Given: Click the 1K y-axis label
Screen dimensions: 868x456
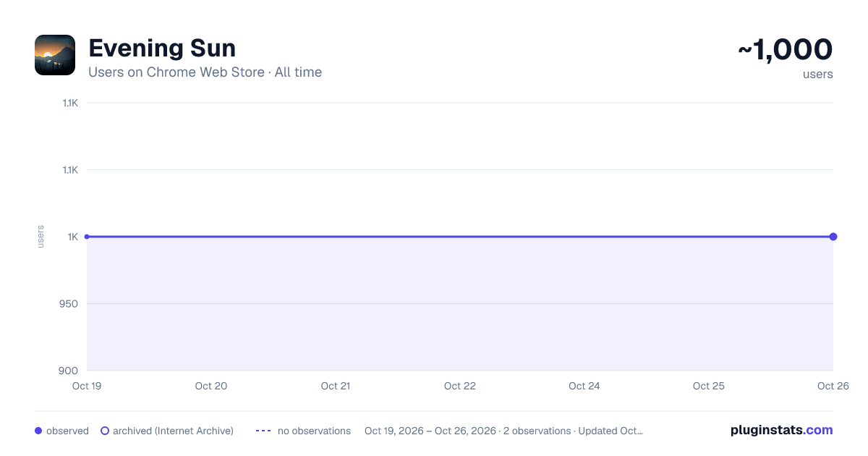Looking at the screenshot, I should coord(73,237).
